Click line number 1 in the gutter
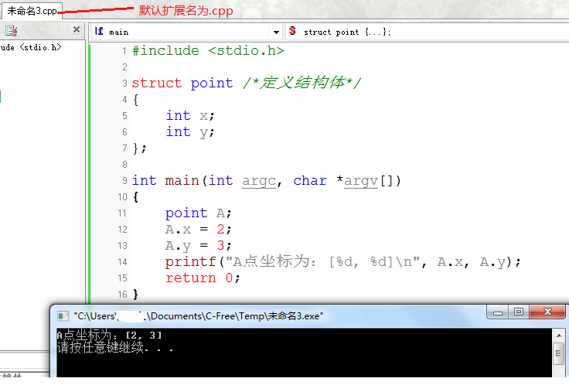Screen dimensions: 569x392 click(124, 51)
